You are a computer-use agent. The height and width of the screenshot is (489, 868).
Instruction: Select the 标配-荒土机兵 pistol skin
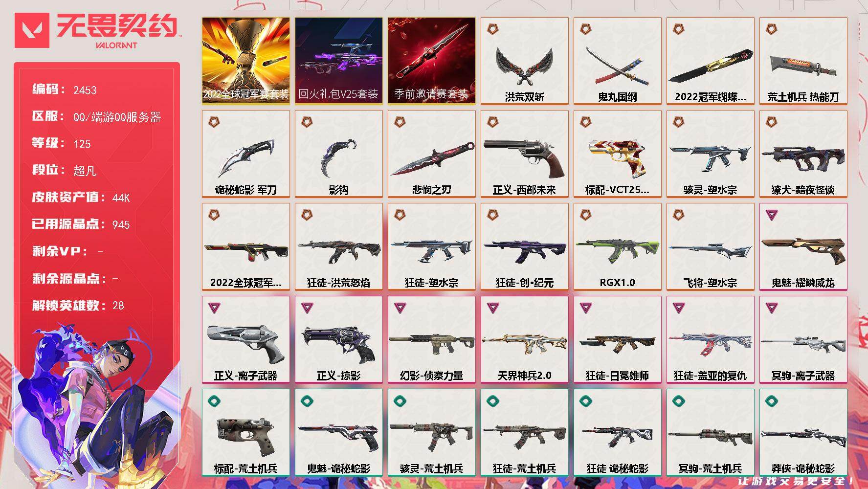click(x=245, y=433)
